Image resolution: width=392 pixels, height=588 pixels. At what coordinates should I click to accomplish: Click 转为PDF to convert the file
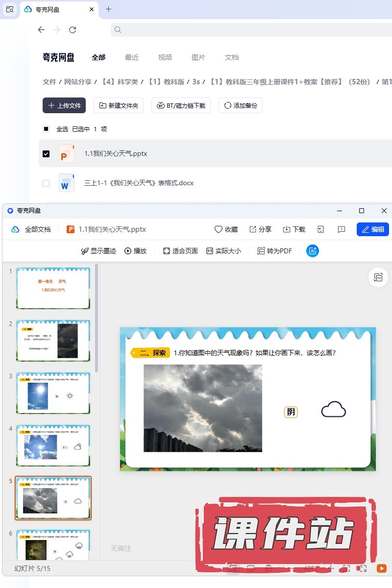pyautogui.click(x=274, y=251)
